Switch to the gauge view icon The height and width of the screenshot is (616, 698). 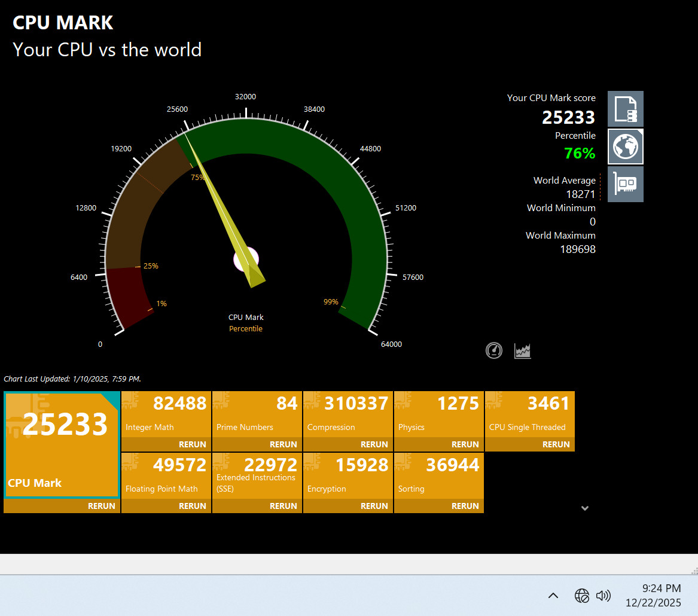pyautogui.click(x=494, y=350)
